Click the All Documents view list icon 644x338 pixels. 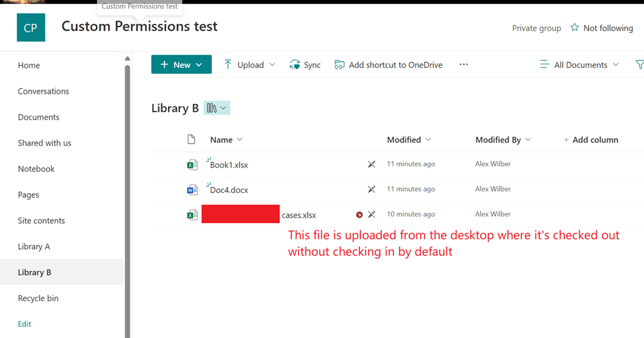tap(545, 64)
